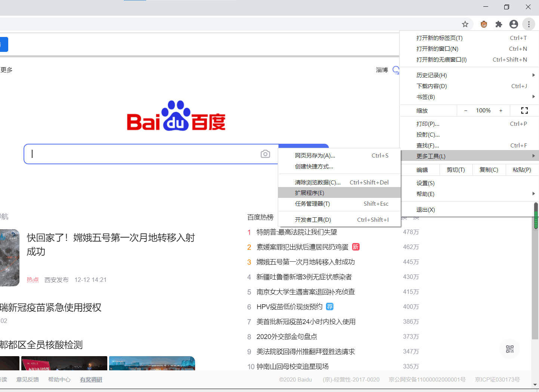Open 京公网安备11000002000001号 footer link

pyautogui.click(x=427, y=379)
